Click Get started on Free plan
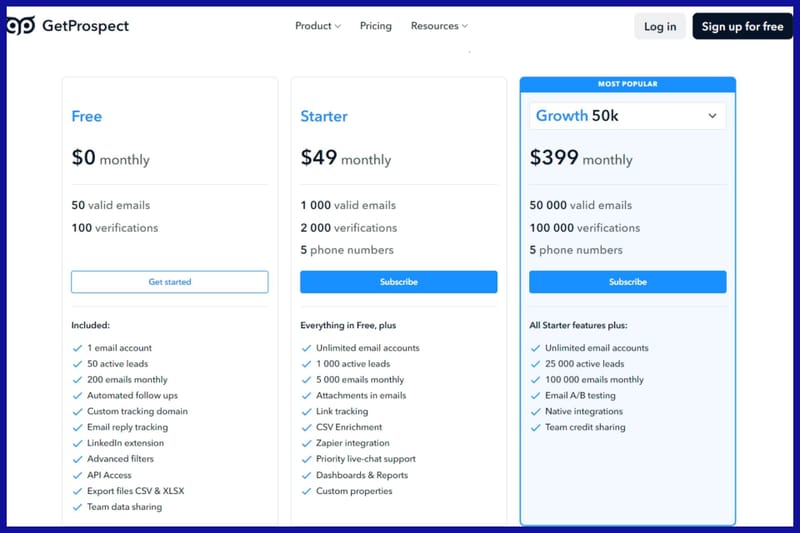Viewport: 800px width, 533px height. [x=170, y=282]
